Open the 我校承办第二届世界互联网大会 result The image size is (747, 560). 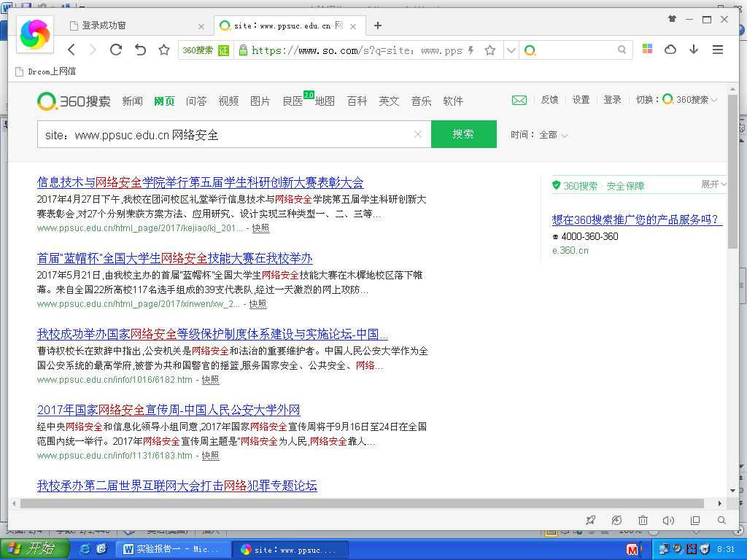tap(177, 486)
